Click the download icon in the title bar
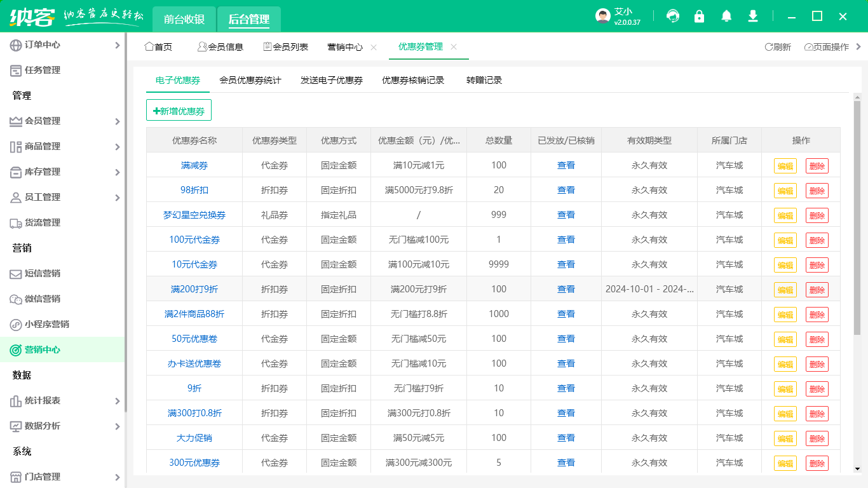The image size is (868, 488). click(752, 16)
